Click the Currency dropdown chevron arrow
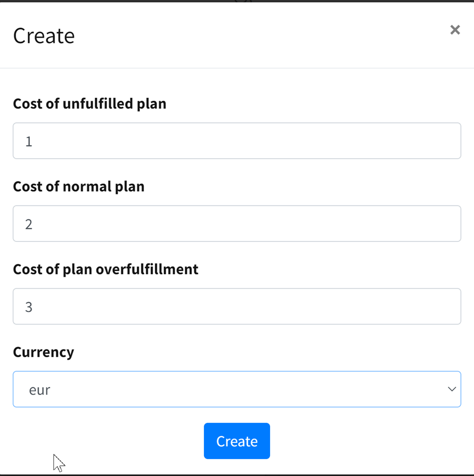This screenshot has width=474, height=476. click(452, 389)
